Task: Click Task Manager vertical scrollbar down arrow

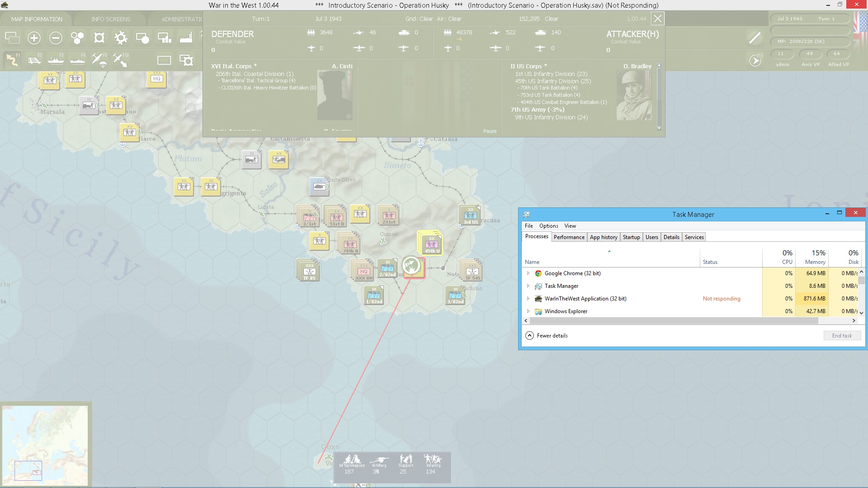Action: (x=861, y=313)
